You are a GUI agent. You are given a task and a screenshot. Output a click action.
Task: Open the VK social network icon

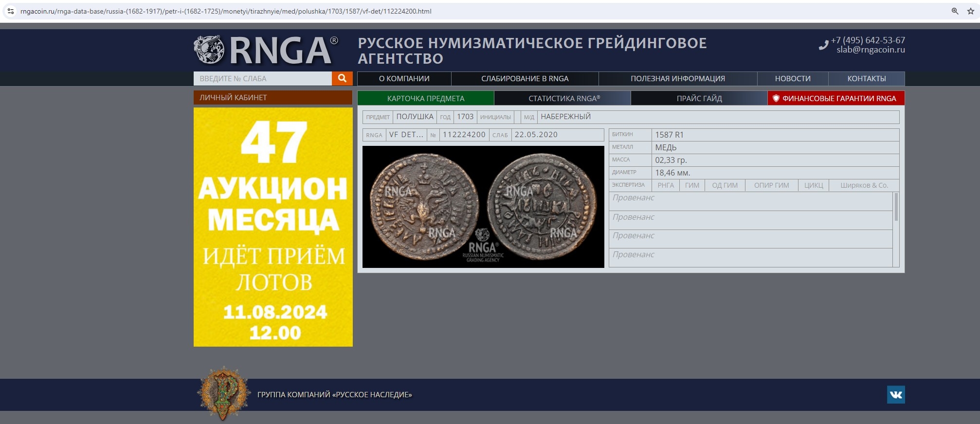pos(895,394)
